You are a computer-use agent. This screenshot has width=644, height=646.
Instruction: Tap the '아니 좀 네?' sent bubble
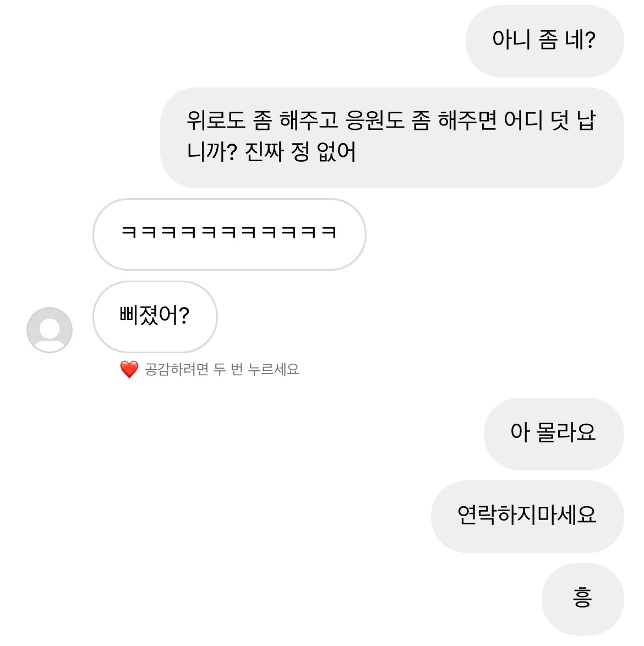[x=544, y=41]
